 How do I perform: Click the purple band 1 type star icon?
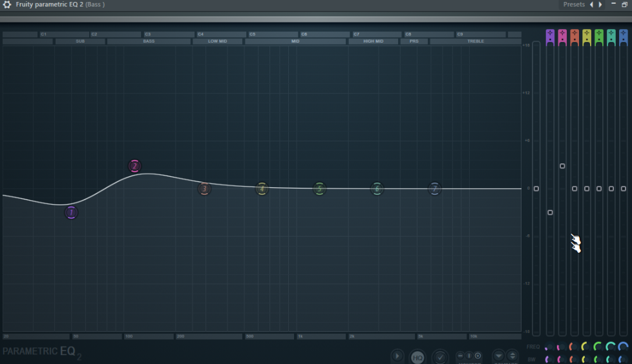pos(550,34)
